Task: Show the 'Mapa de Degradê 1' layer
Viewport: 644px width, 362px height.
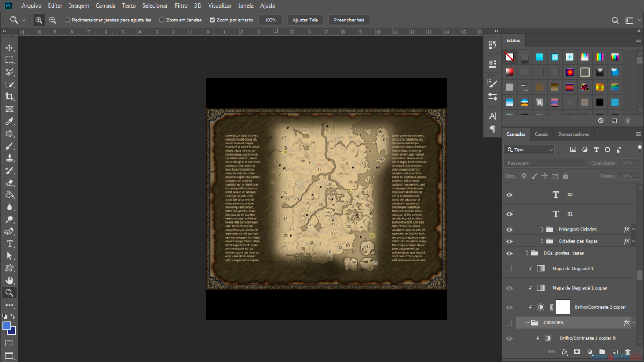Action: pos(509,268)
